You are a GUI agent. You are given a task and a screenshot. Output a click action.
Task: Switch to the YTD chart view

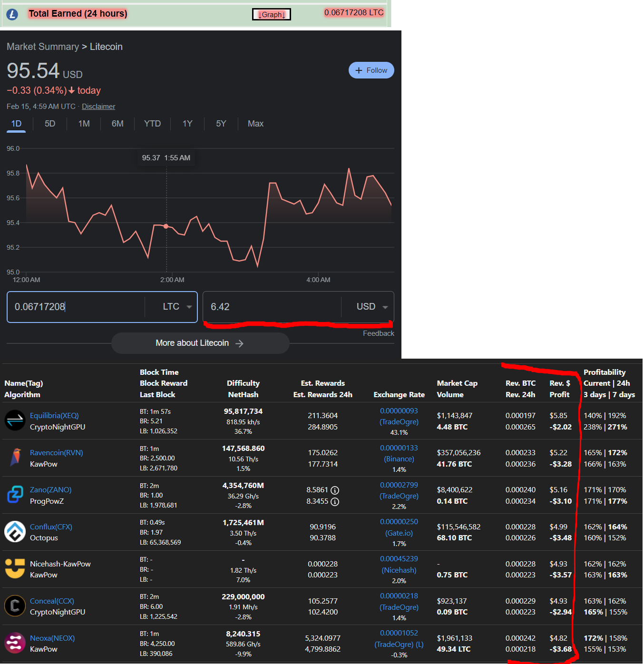pyautogui.click(x=152, y=124)
